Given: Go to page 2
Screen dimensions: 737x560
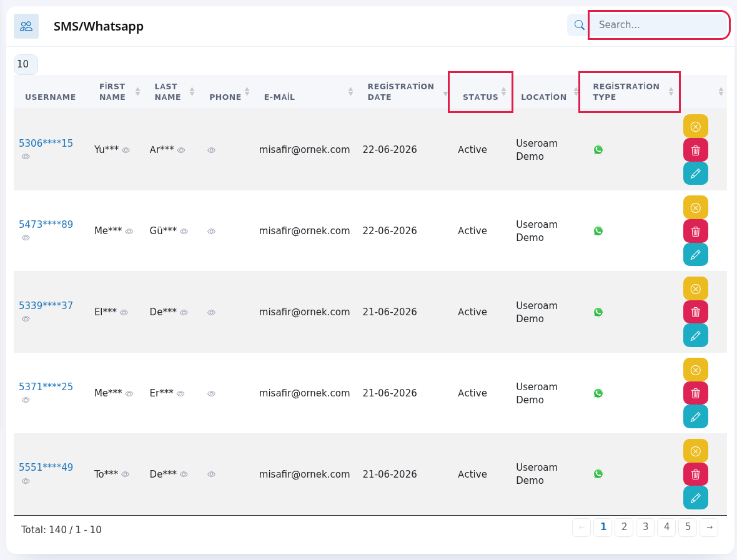Looking at the screenshot, I should tap(624, 527).
